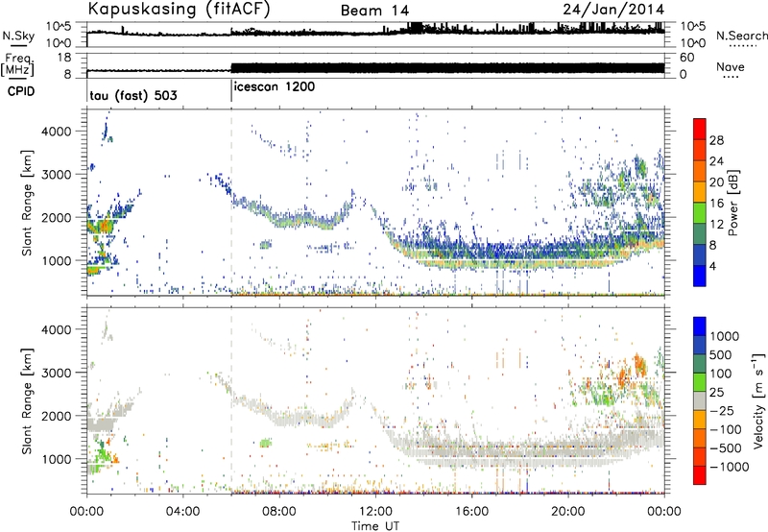The width and height of the screenshot is (768, 532).
Task: Click the '08:00' time axis label
Action: [x=278, y=512]
